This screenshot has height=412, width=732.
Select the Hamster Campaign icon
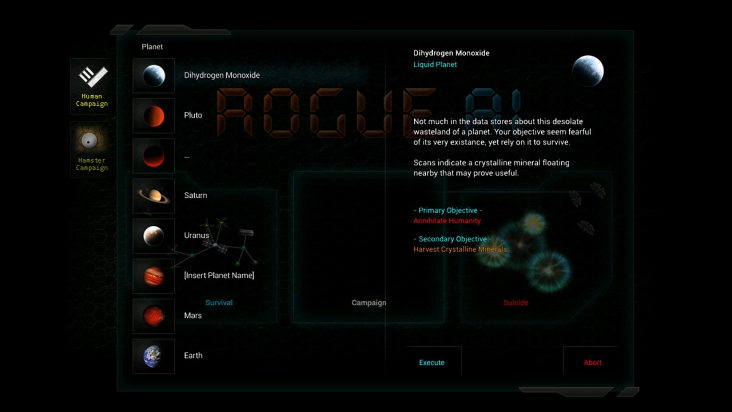tap(92, 150)
